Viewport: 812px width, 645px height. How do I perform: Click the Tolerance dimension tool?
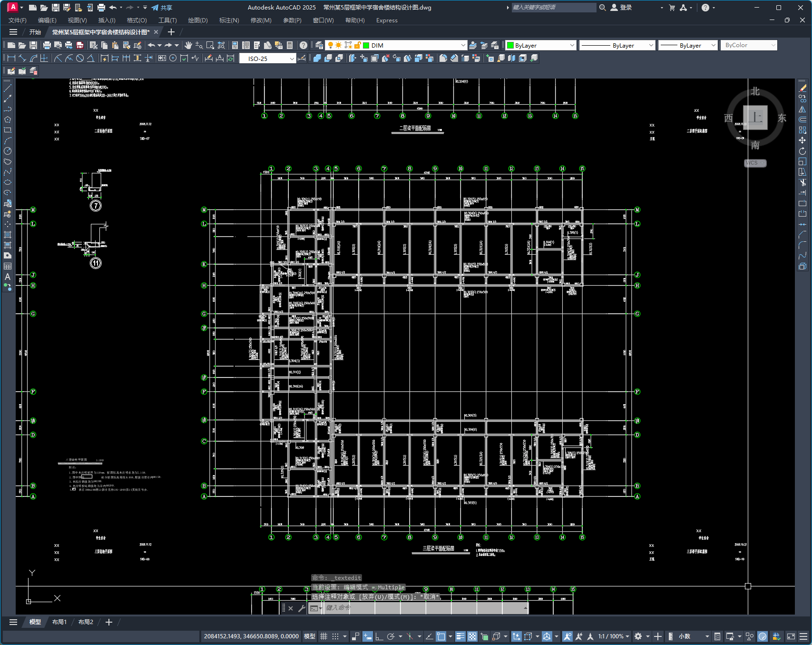click(162, 58)
